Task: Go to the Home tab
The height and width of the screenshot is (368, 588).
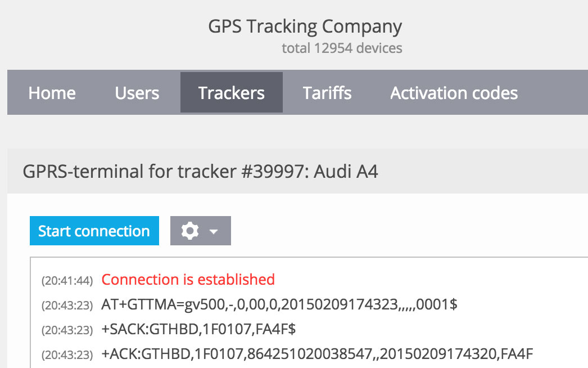Action: 52,93
